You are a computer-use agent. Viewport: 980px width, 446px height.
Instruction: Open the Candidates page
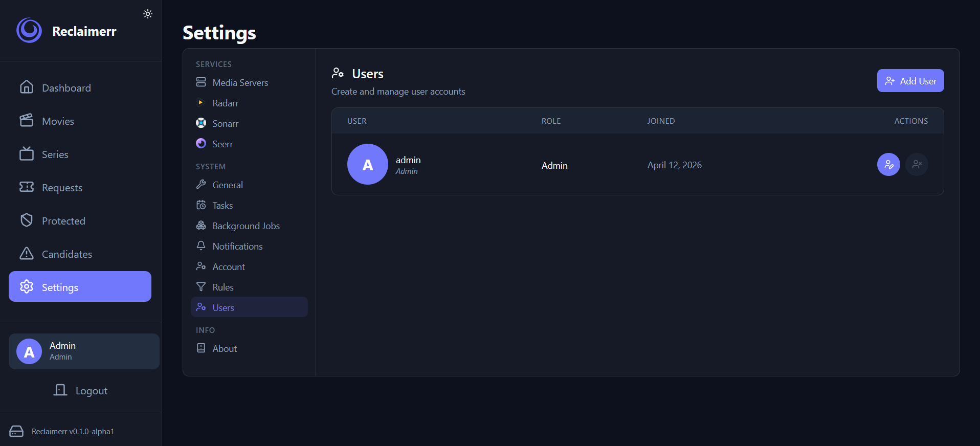tap(80, 254)
